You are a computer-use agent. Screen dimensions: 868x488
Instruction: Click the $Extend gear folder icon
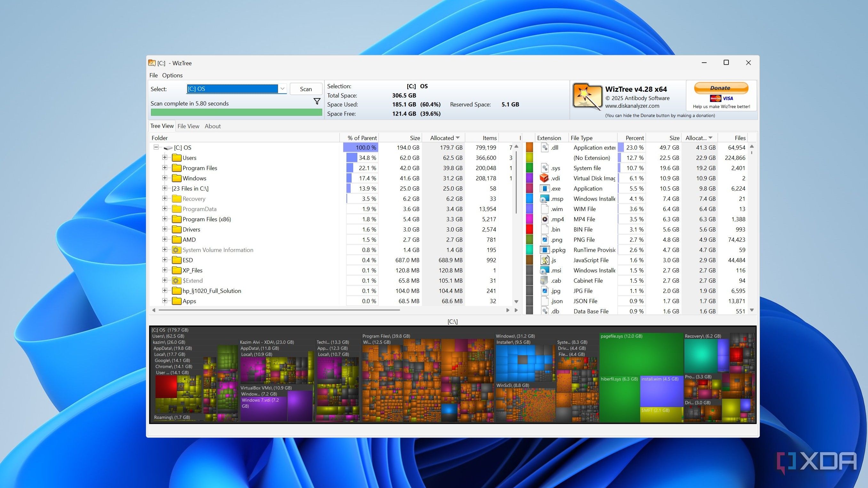(x=176, y=280)
